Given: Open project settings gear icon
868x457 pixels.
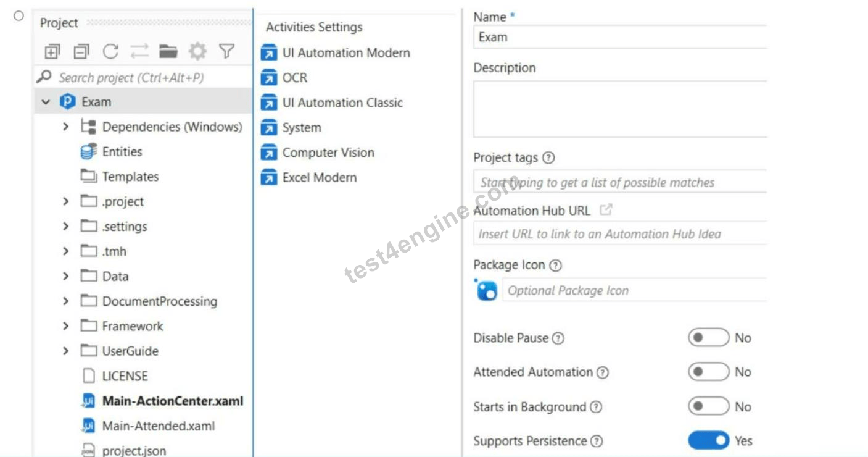Looking at the screenshot, I should (197, 51).
